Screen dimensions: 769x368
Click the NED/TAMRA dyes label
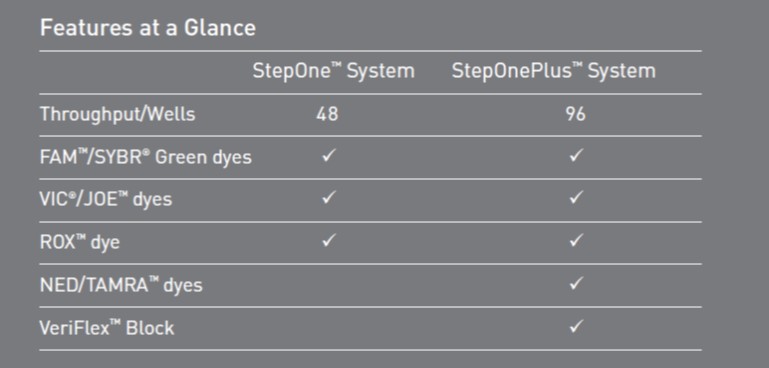[x=121, y=285]
